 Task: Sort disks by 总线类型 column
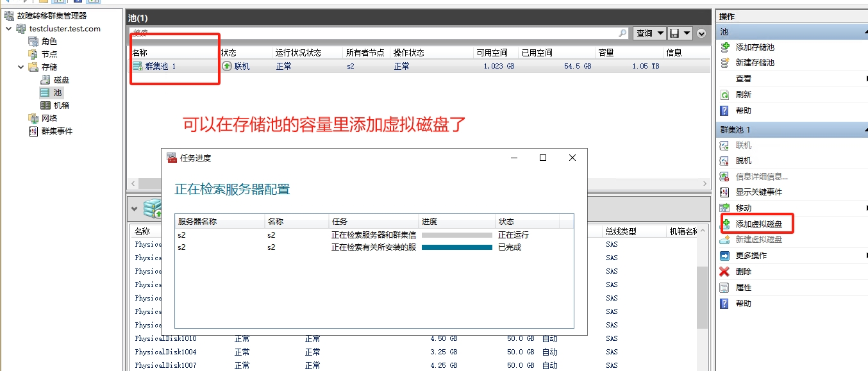click(x=620, y=231)
